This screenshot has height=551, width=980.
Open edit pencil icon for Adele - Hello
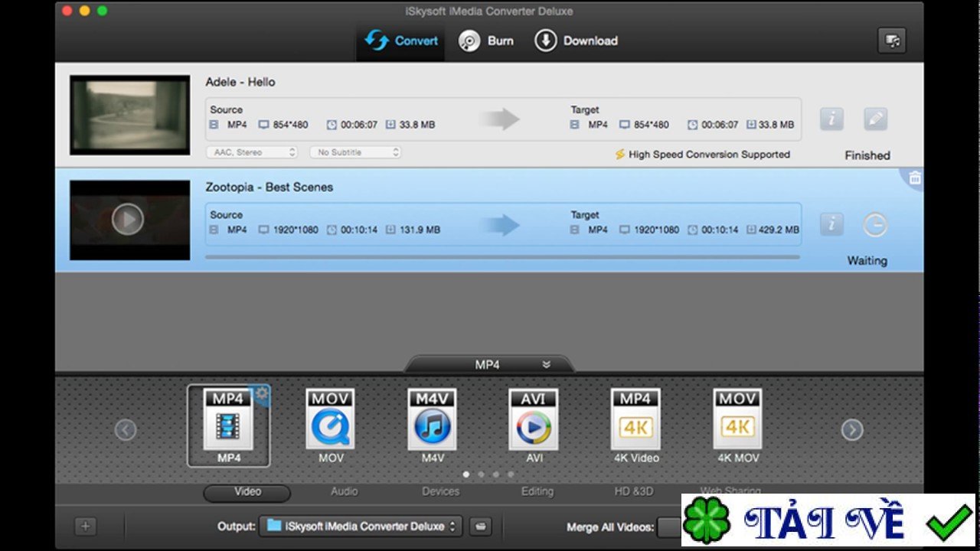point(875,119)
